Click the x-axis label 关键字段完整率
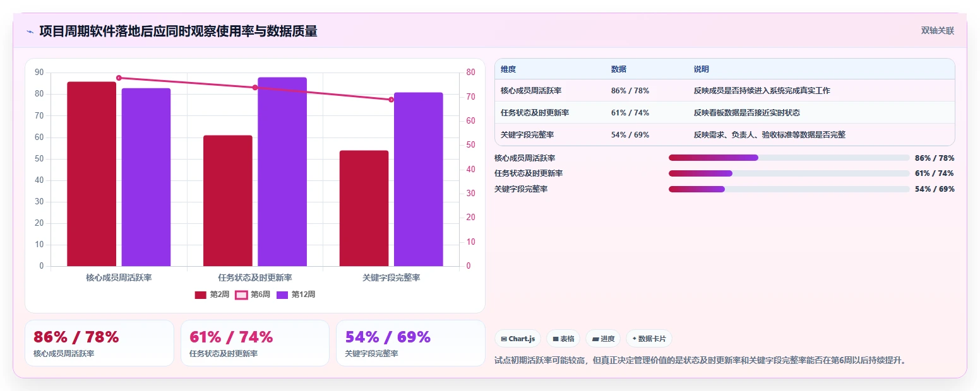 pyautogui.click(x=391, y=277)
